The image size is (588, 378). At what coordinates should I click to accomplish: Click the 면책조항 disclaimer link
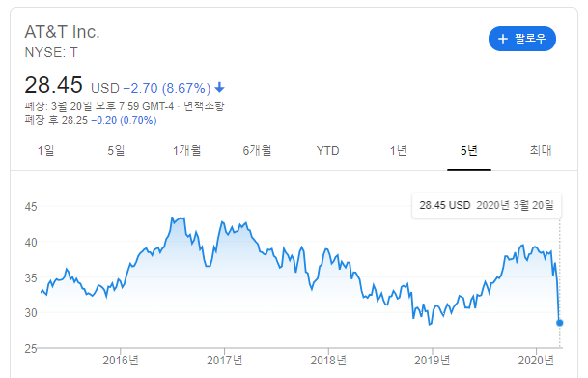pyautogui.click(x=204, y=106)
